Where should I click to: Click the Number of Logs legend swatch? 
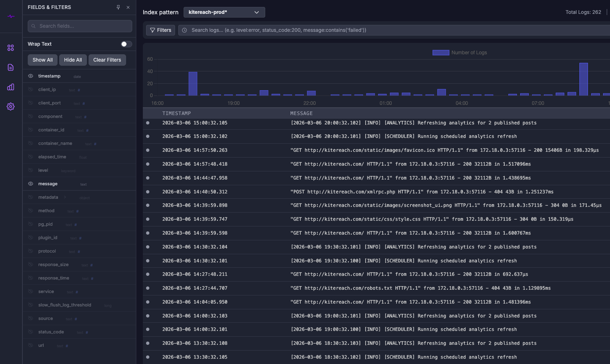pos(441,52)
